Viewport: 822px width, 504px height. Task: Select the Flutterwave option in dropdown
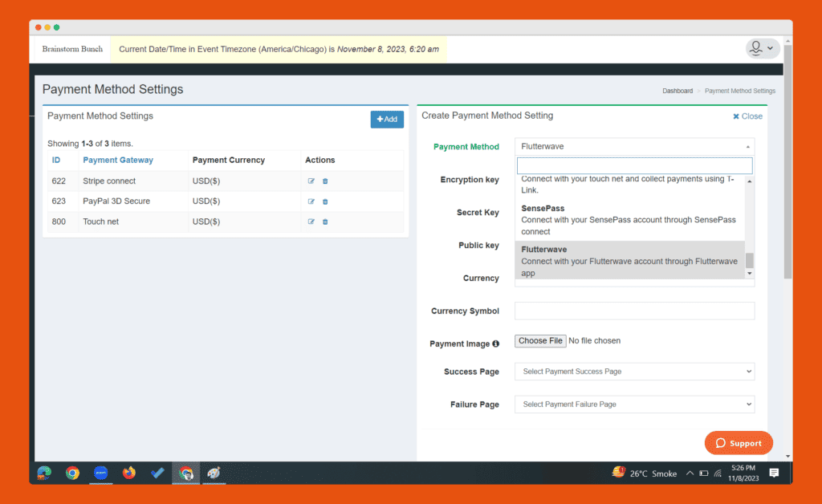629,260
